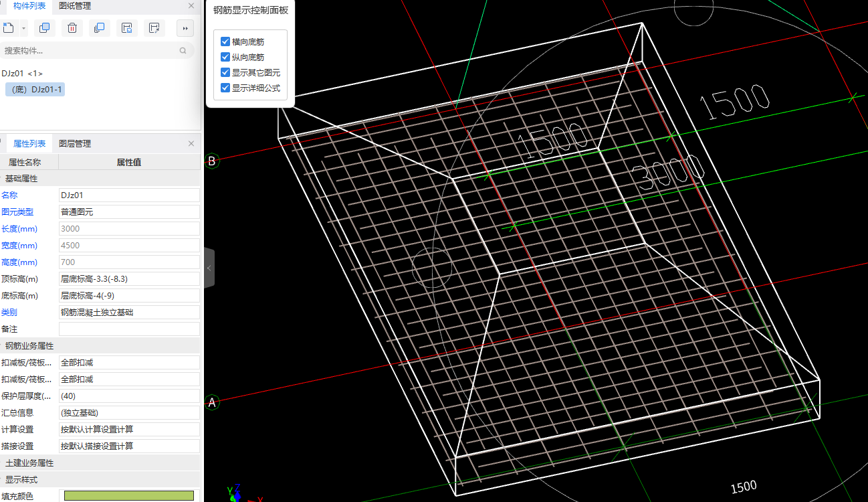
Task: Click the Pick component archive icon
Action: (x=154, y=27)
